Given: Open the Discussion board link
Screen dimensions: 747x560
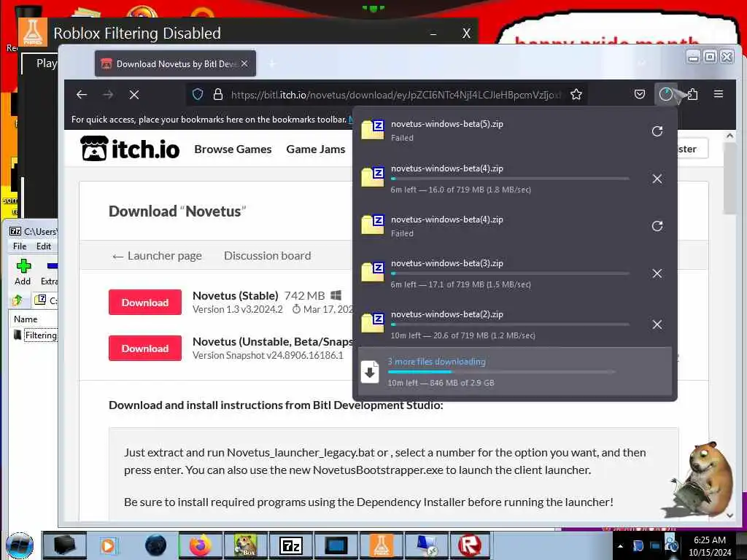Looking at the screenshot, I should tap(267, 256).
